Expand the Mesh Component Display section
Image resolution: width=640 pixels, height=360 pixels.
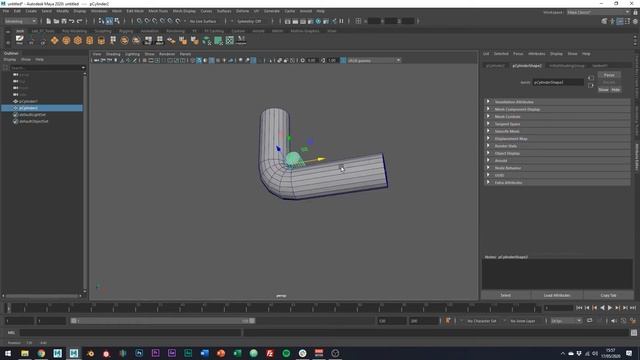(x=556, y=109)
